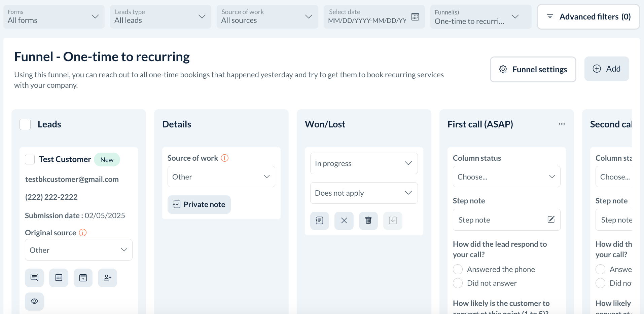Open the First call column three-dot menu

562,124
